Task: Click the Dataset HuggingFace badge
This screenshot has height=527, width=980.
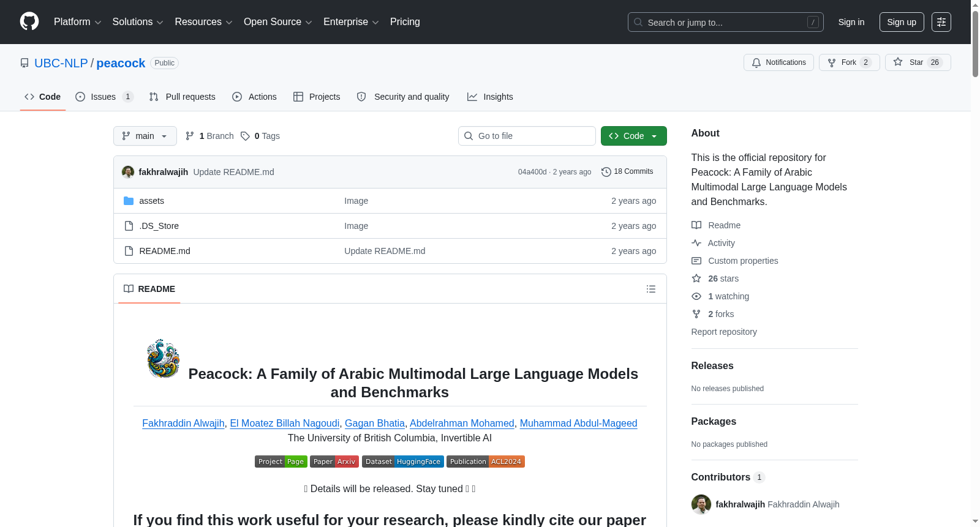Action: (x=403, y=462)
